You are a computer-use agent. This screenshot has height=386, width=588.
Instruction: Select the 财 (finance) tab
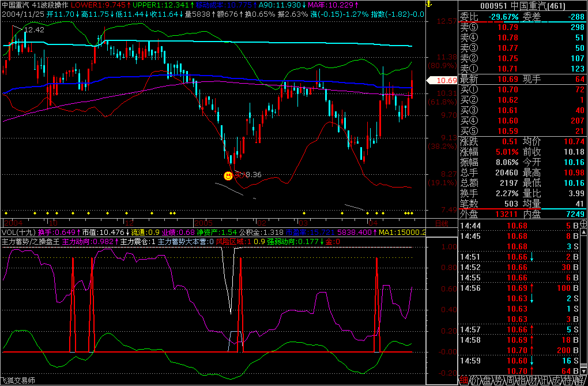click(532, 381)
